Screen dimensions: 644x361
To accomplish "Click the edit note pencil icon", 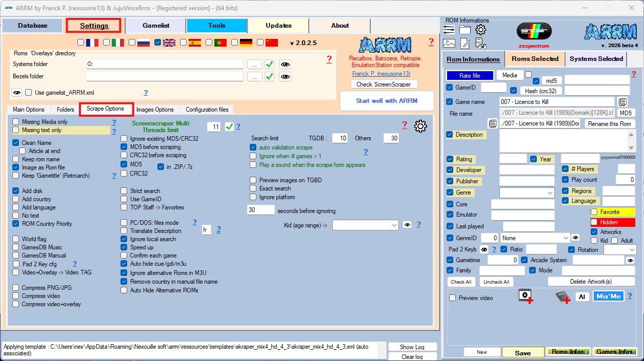I will 465,44.
